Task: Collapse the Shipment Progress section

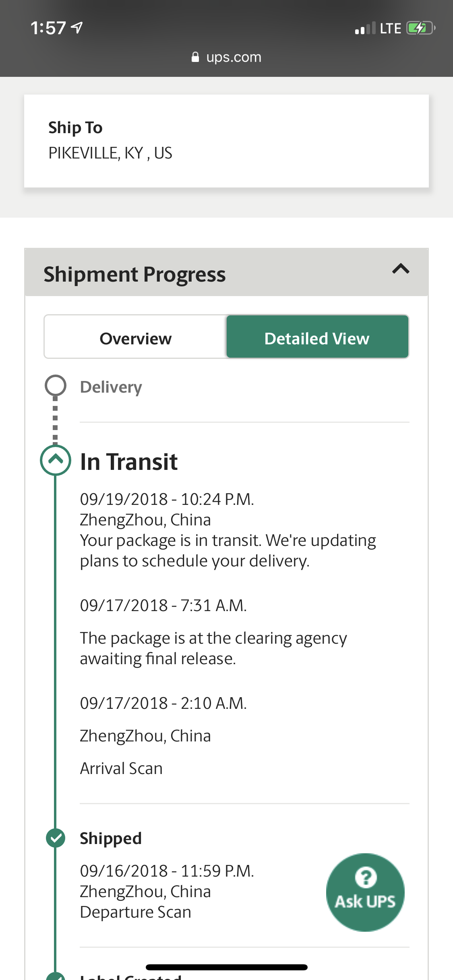Action: (401, 269)
